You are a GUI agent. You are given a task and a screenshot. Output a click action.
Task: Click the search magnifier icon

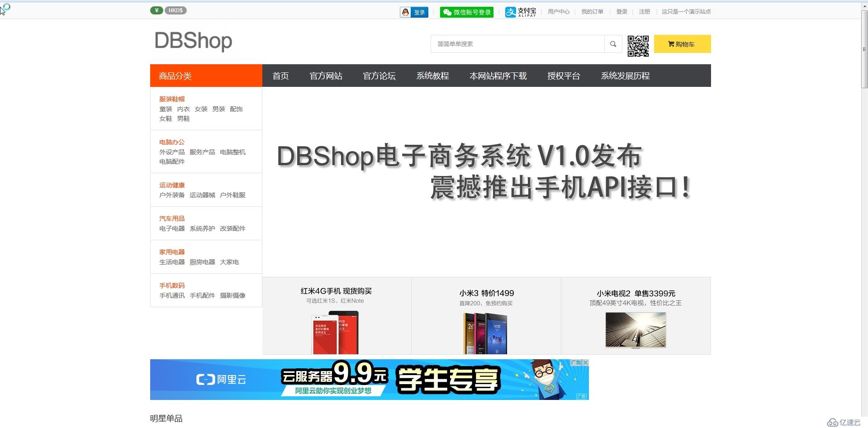613,44
